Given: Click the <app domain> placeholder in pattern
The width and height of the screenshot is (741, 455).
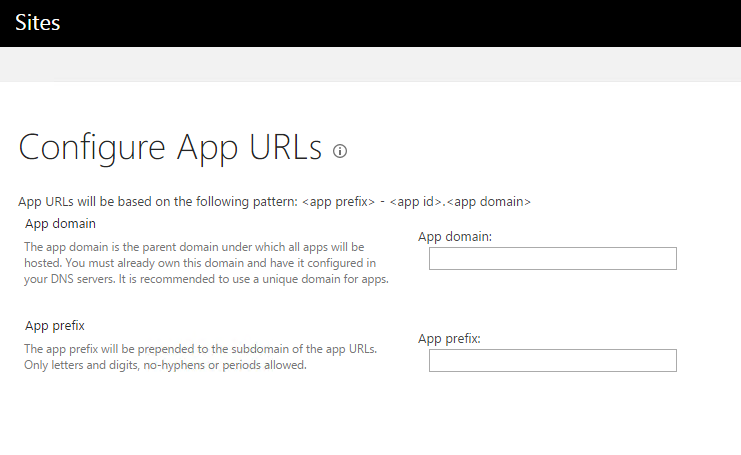Looking at the screenshot, I should [x=489, y=202].
